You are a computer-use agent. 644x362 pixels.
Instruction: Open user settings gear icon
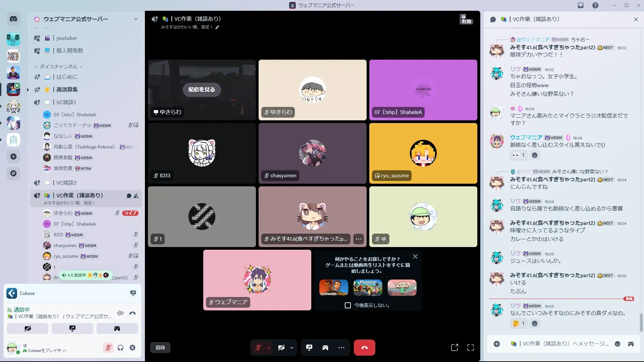[132, 348]
